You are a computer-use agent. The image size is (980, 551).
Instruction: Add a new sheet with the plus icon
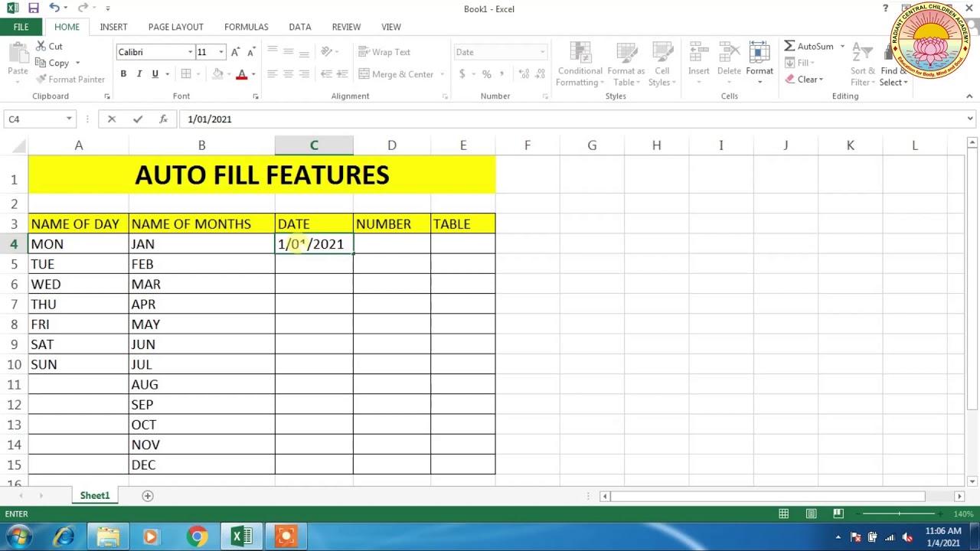148,496
